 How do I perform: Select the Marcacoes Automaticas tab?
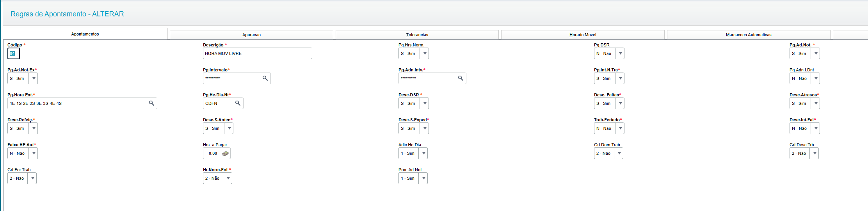(x=748, y=35)
